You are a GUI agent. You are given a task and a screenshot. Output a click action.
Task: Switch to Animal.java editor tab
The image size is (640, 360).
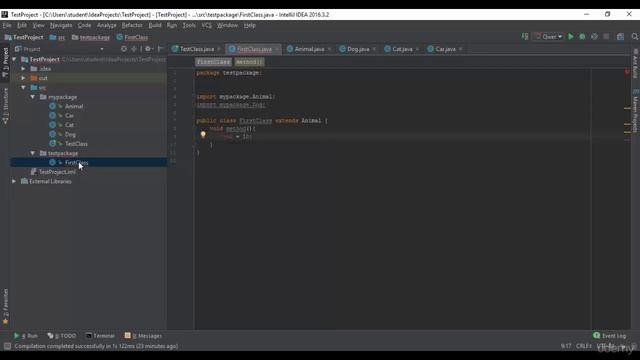[x=309, y=49]
